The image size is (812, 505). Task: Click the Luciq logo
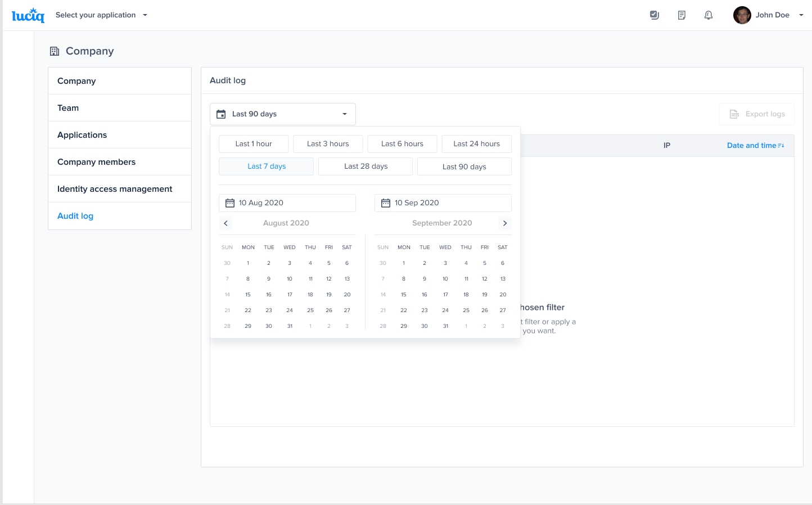point(28,15)
